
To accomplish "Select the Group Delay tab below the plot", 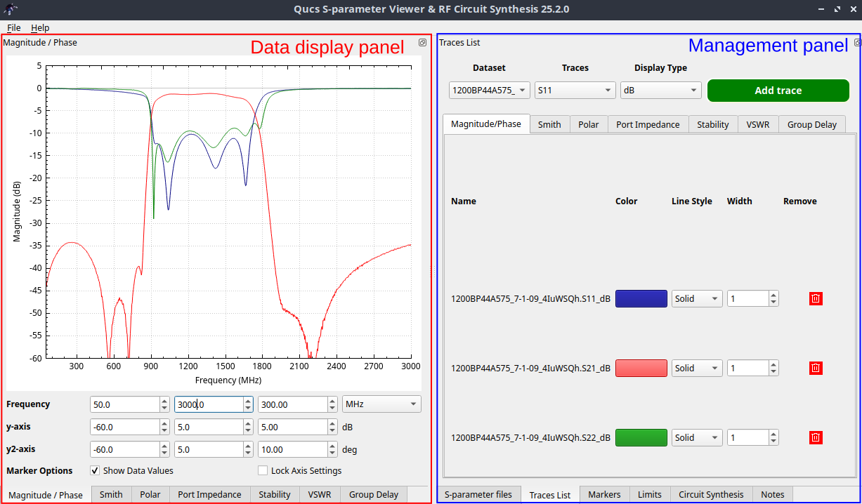I will (373, 494).
